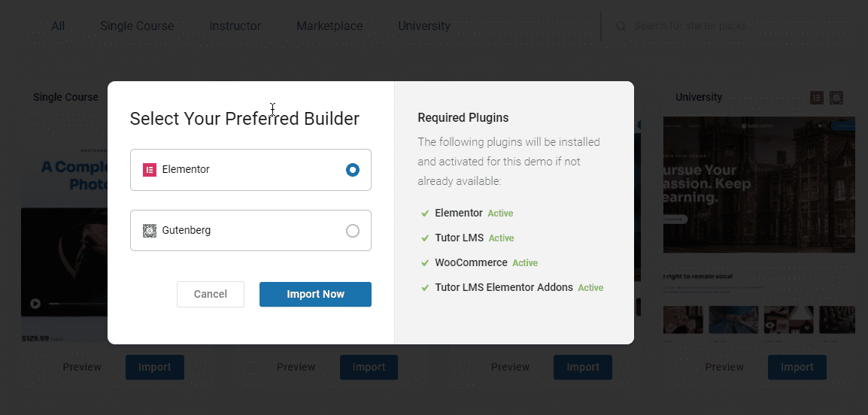The height and width of the screenshot is (415, 868).
Task: Click the green checkmark beside Tutor LMS
Action: [425, 238]
